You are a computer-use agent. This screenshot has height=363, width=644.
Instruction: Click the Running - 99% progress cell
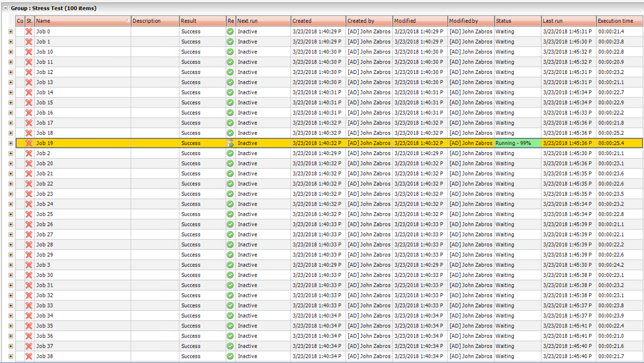tap(517, 143)
